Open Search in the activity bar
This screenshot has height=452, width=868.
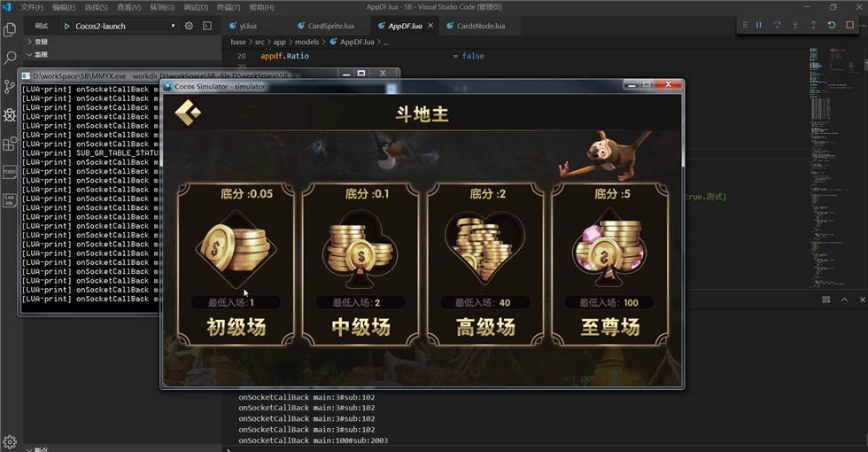click(10, 58)
